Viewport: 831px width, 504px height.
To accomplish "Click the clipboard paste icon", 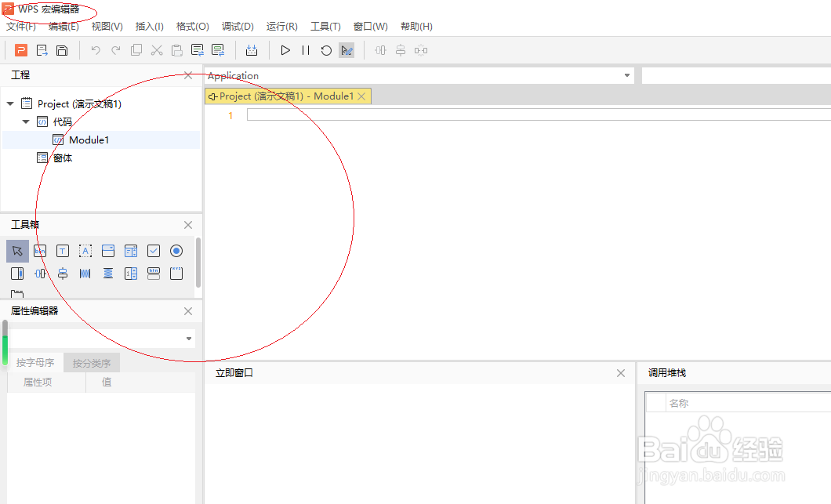I will [176, 50].
